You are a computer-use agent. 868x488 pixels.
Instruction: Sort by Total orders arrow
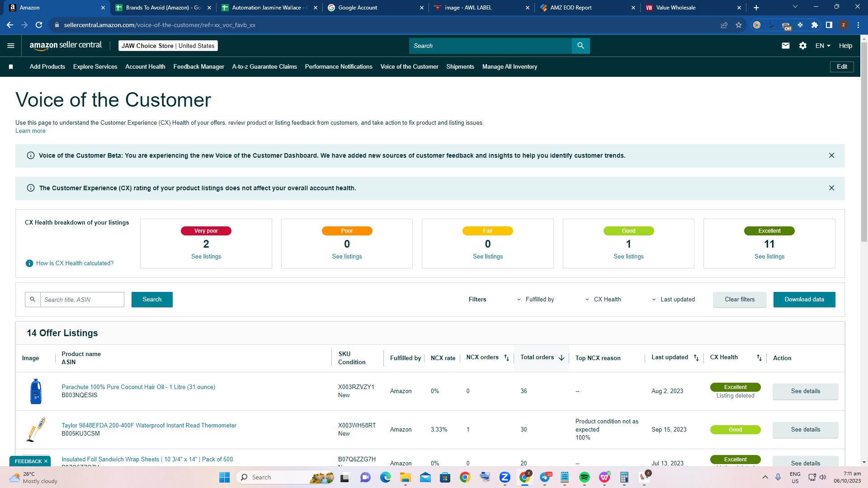[x=561, y=358]
